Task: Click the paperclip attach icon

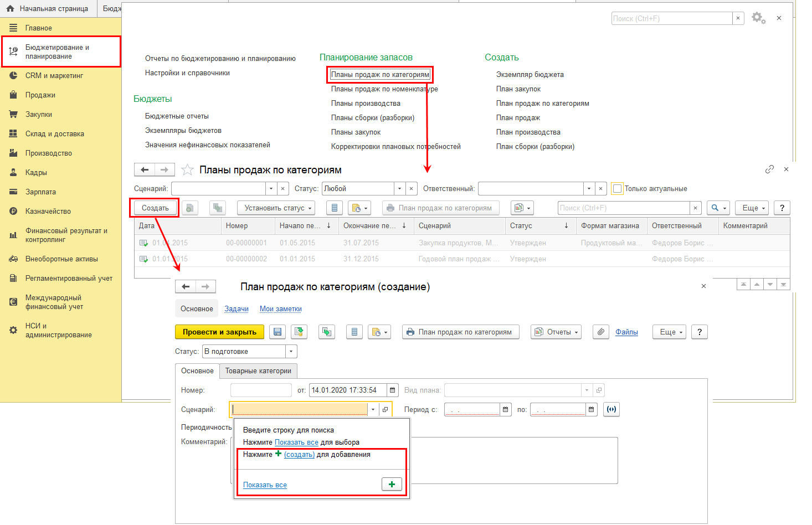Action: pos(601,332)
